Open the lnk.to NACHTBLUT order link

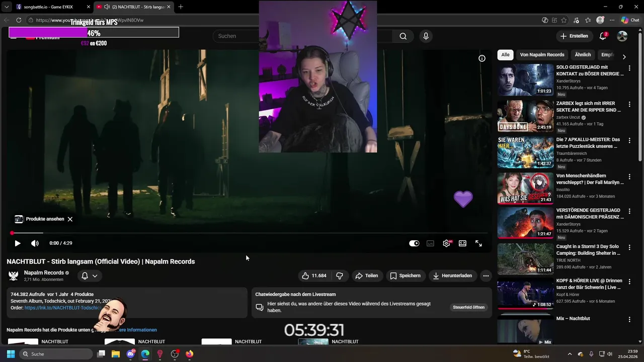coord(63,308)
